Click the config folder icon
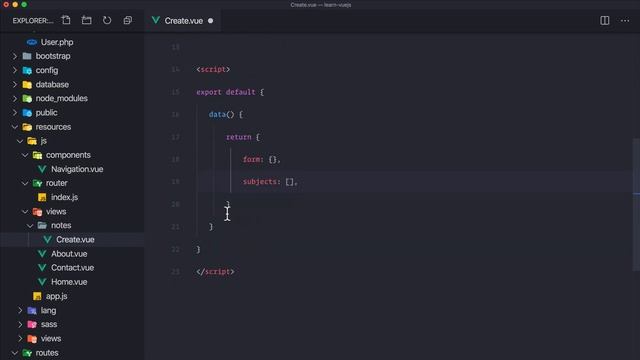640x360 pixels. [27, 70]
